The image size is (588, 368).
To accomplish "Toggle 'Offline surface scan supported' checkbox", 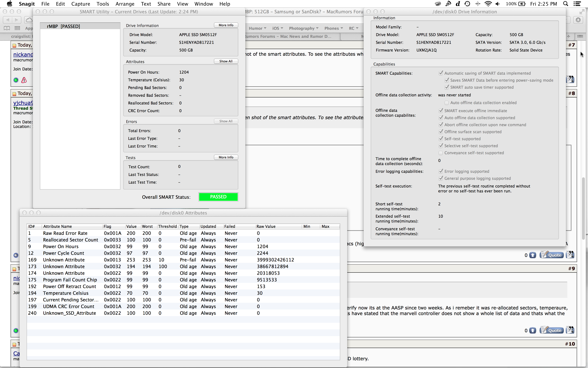I will pos(441,132).
